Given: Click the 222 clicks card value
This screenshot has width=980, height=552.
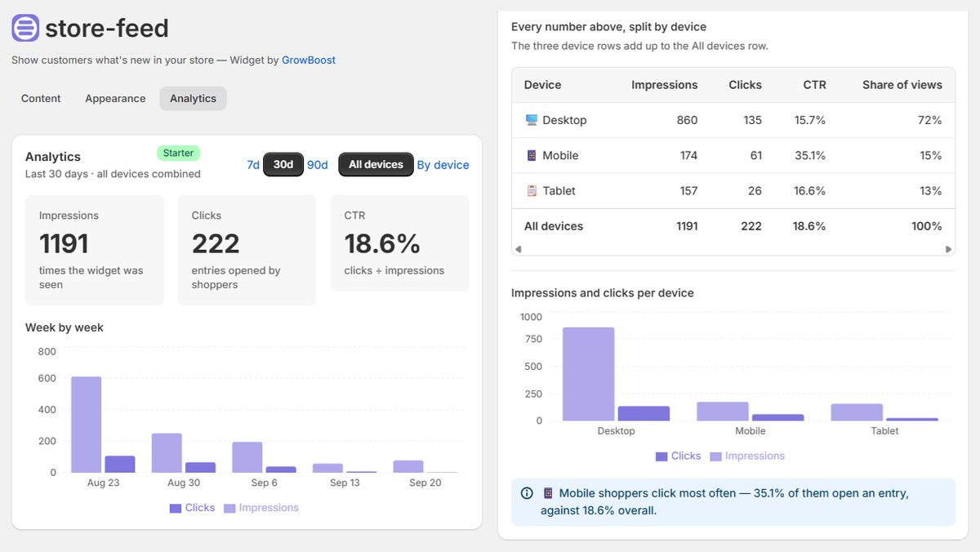Looking at the screenshot, I should pos(216,243).
